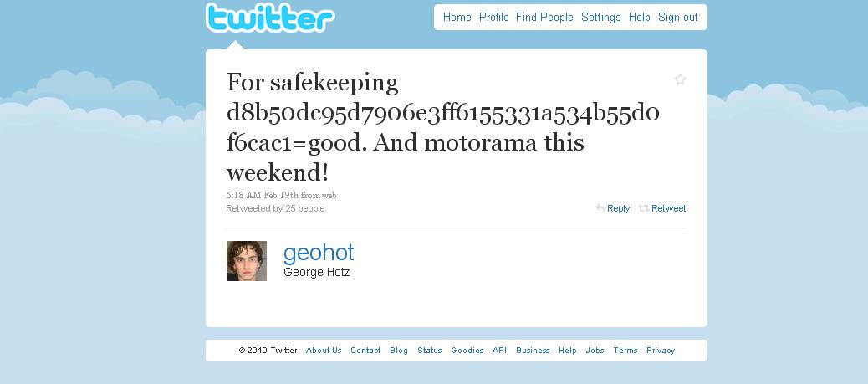Open the geohot username link

pyautogui.click(x=319, y=253)
